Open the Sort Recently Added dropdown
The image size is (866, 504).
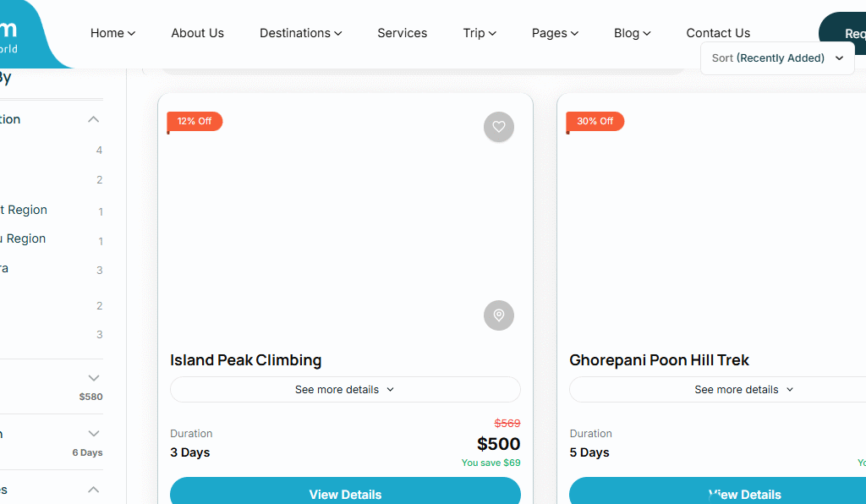point(777,58)
